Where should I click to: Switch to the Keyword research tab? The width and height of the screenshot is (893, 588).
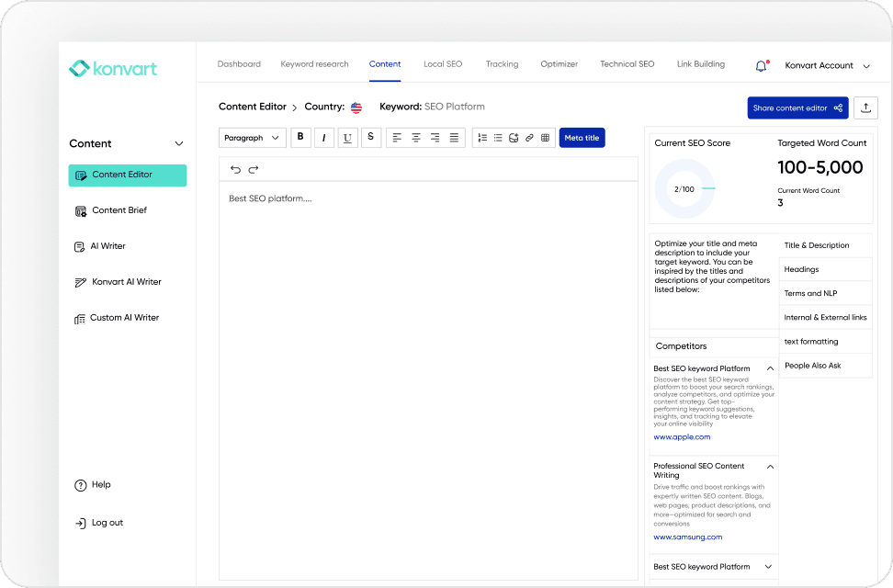tap(314, 64)
